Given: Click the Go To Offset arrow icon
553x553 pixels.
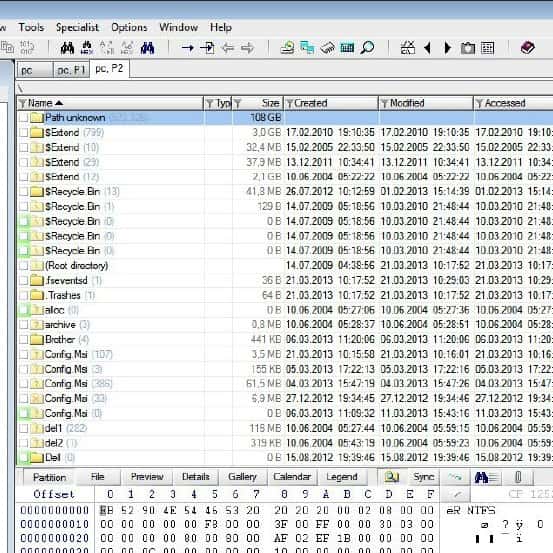Looking at the screenshot, I should pos(187,48).
